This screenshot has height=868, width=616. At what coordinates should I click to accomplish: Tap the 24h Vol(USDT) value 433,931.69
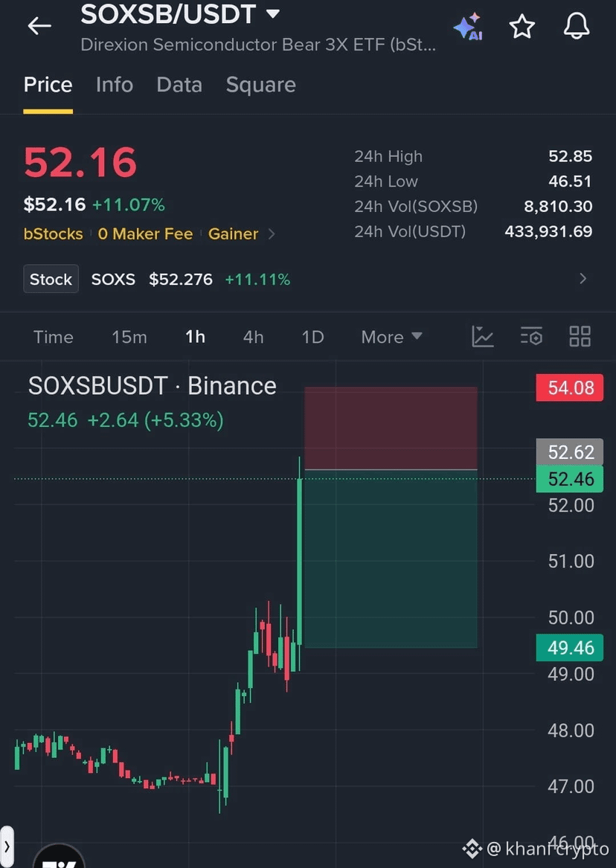(548, 231)
